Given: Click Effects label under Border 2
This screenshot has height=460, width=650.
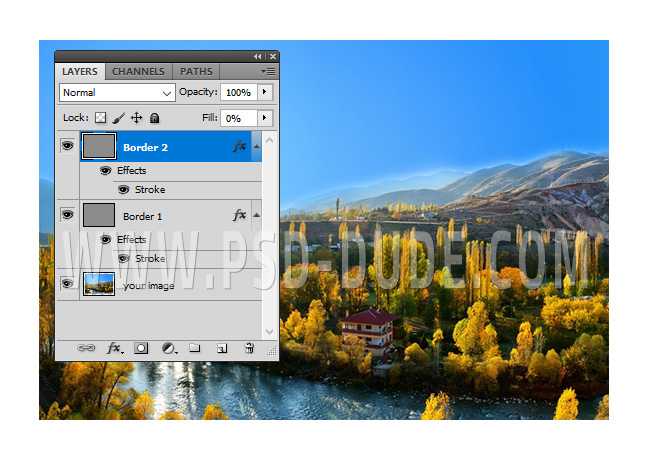Looking at the screenshot, I should 131,170.
